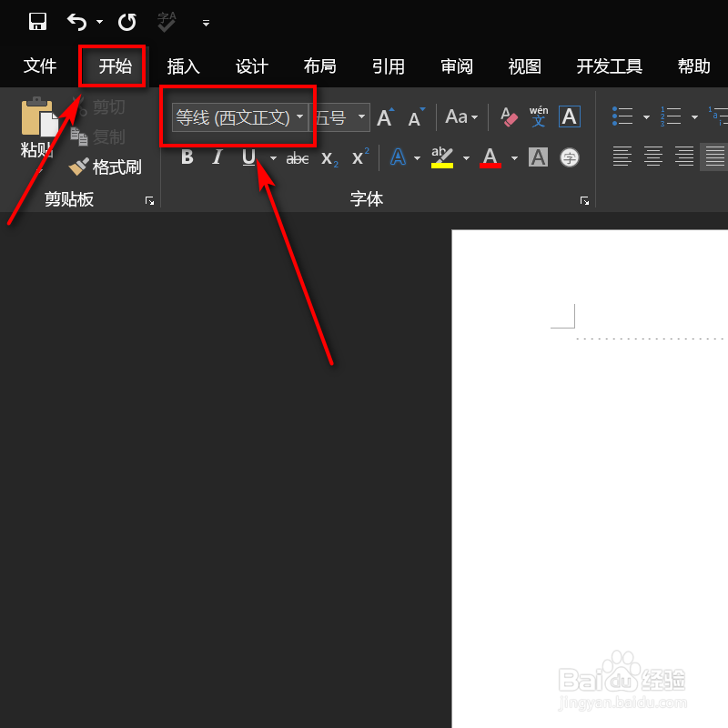Viewport: 728px width, 728px height.
Task: Apply strikethrough formatting
Action: [x=297, y=157]
